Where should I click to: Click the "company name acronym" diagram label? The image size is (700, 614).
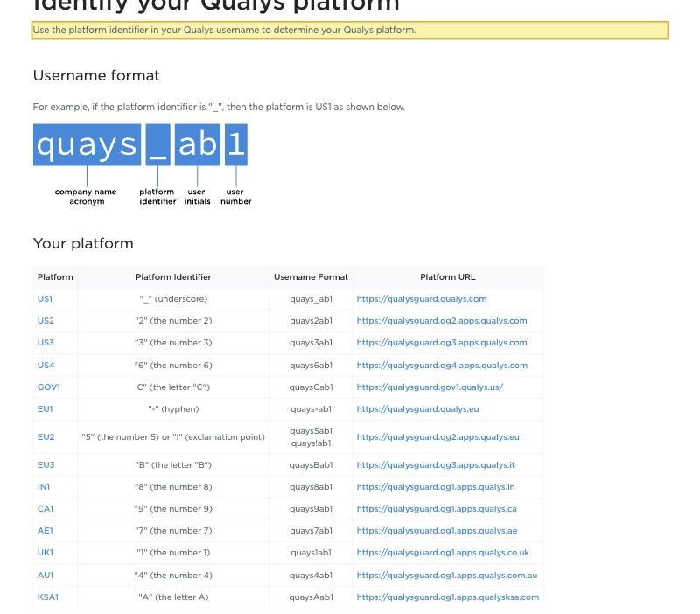tap(86, 196)
